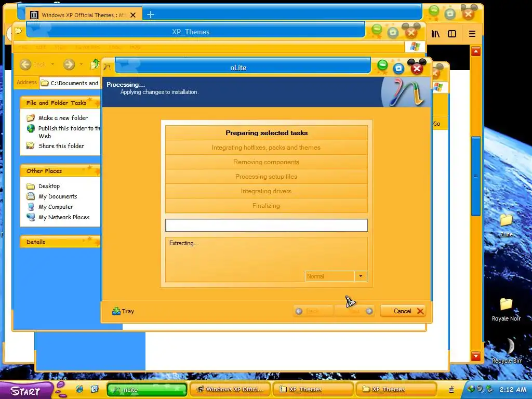Click the taskbar clock showing 2:12 AM
This screenshot has width=532, height=399.
tap(513, 390)
